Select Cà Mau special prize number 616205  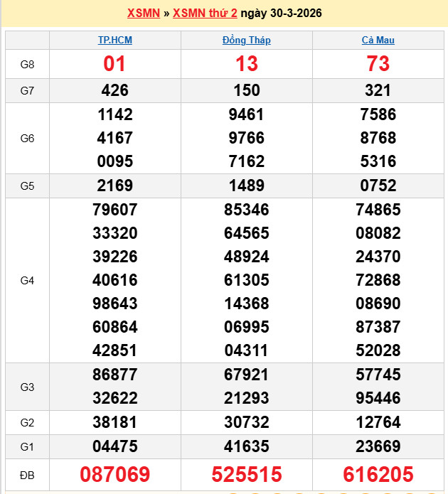pos(378,474)
